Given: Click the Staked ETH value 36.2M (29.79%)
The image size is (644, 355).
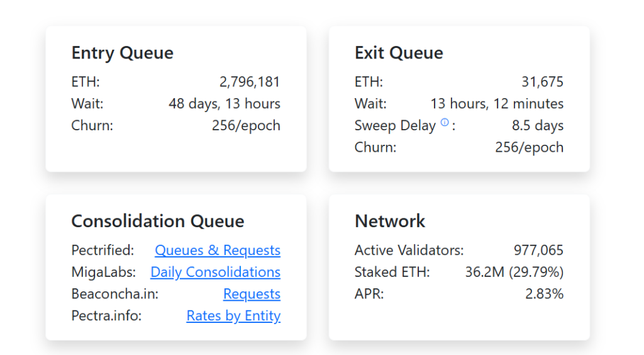Looking at the screenshot, I should coord(514,273).
